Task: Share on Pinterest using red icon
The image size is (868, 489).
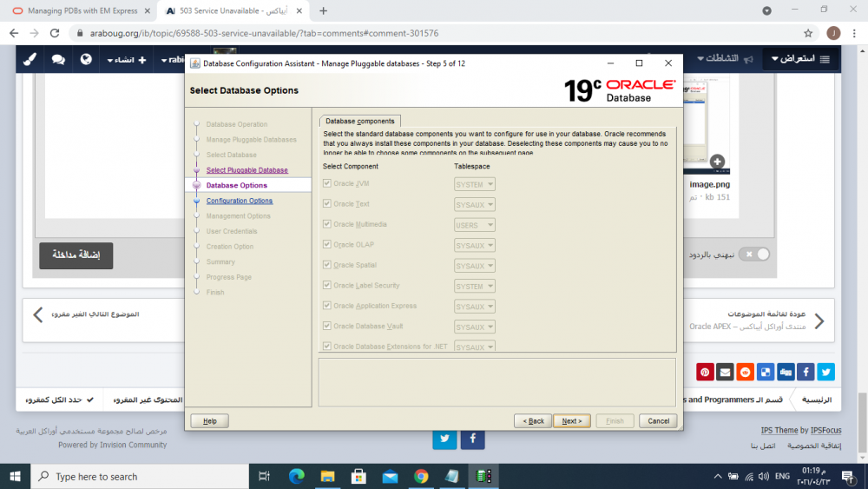Action: pos(706,372)
